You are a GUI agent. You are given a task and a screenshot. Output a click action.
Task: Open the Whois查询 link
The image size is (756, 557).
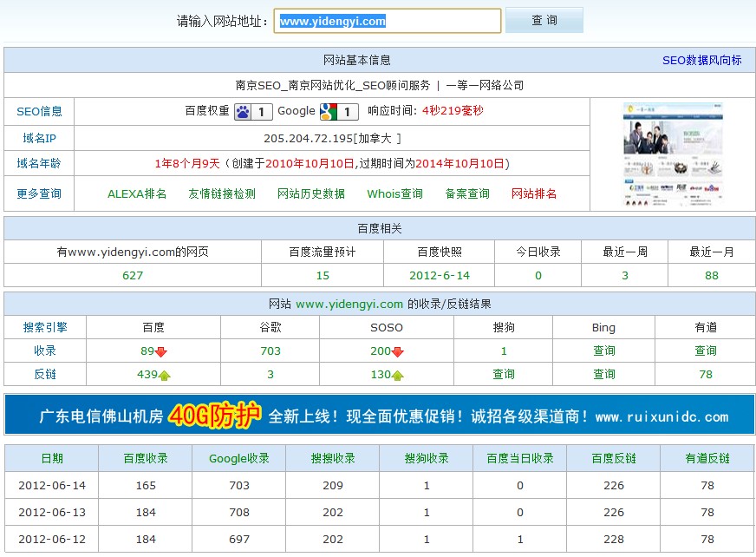(x=394, y=194)
